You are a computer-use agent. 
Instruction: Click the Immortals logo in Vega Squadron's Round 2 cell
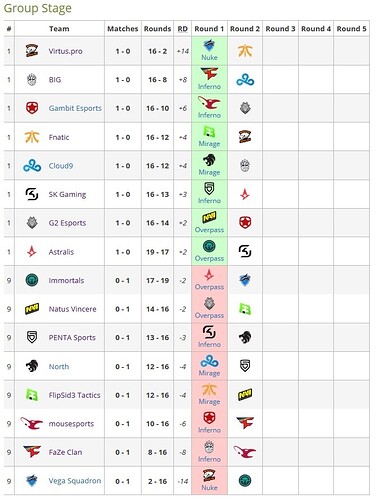tap(245, 480)
